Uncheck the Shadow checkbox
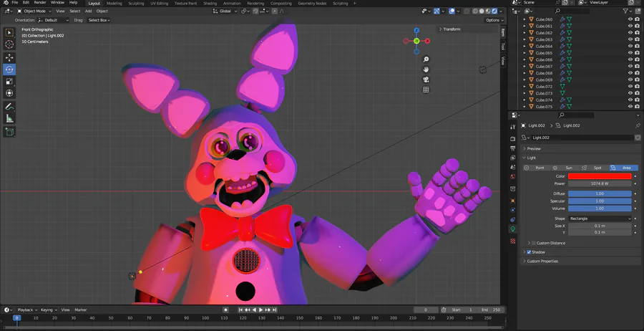644x331 pixels. click(x=529, y=252)
